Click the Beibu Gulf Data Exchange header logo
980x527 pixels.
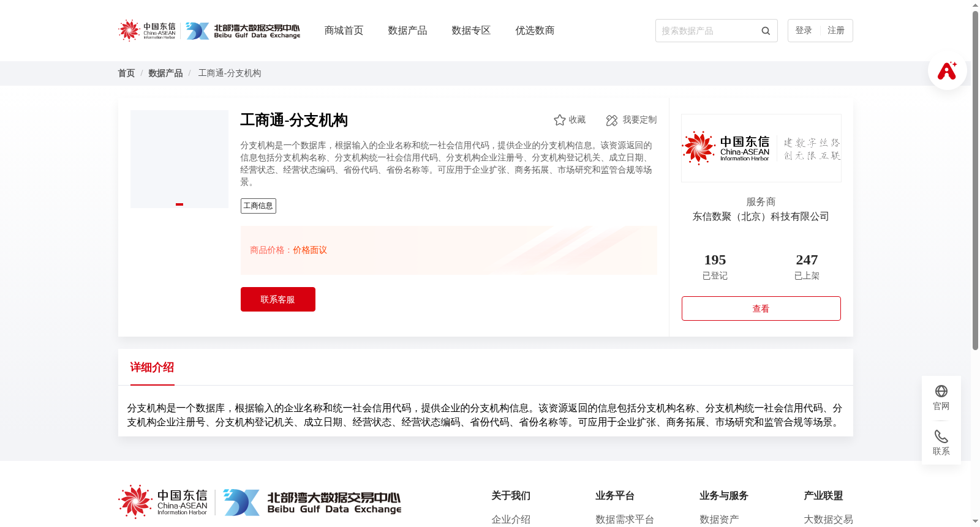click(243, 31)
